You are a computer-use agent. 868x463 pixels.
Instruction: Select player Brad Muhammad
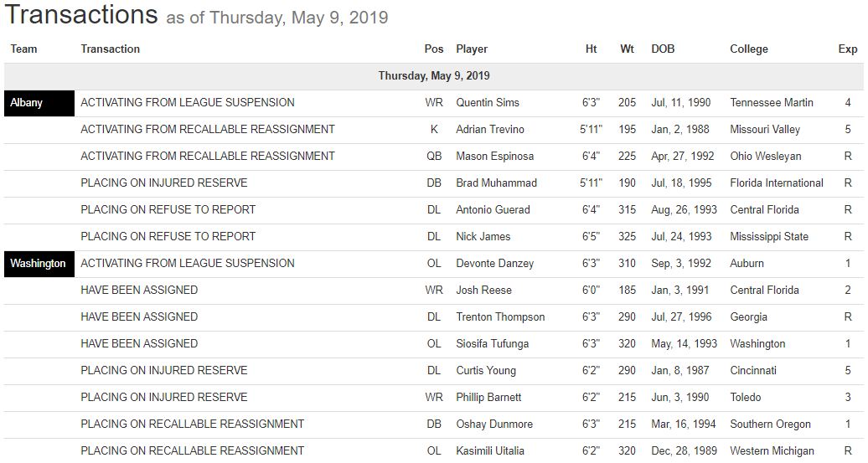496,183
